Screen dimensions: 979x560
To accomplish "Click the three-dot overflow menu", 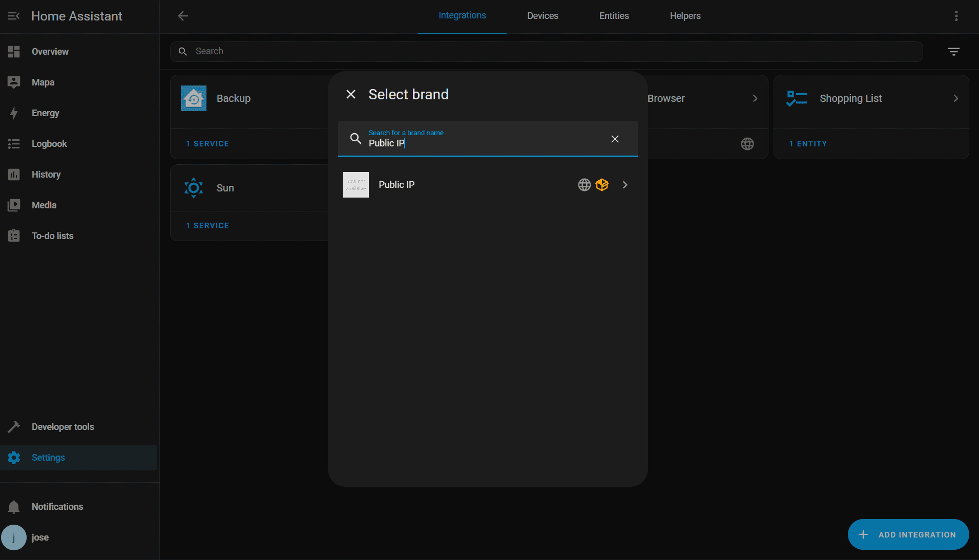I will (956, 16).
